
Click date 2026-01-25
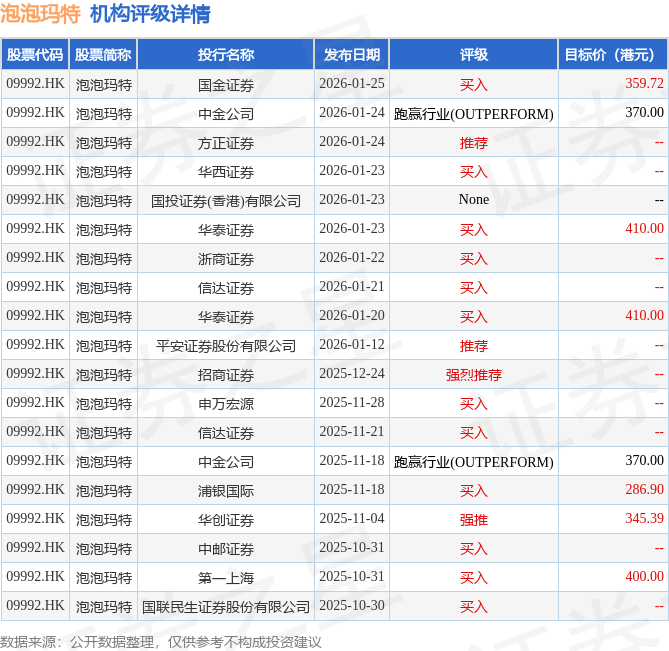[352, 83]
